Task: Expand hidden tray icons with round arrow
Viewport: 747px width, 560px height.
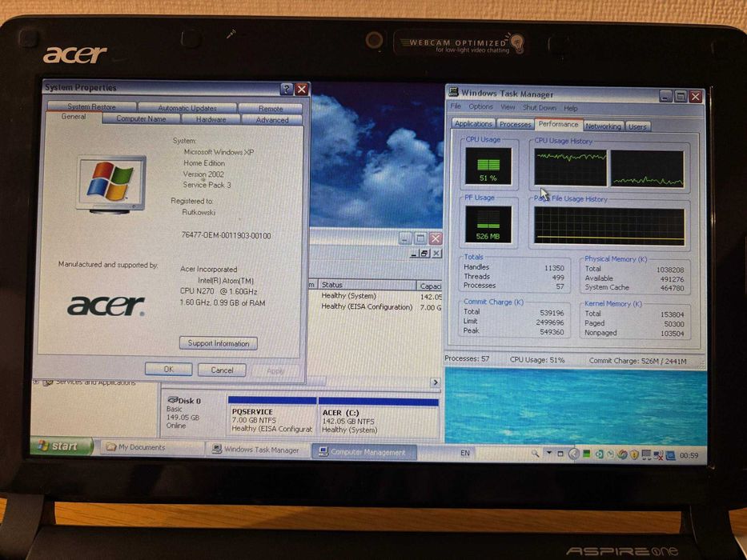Action: (574, 454)
